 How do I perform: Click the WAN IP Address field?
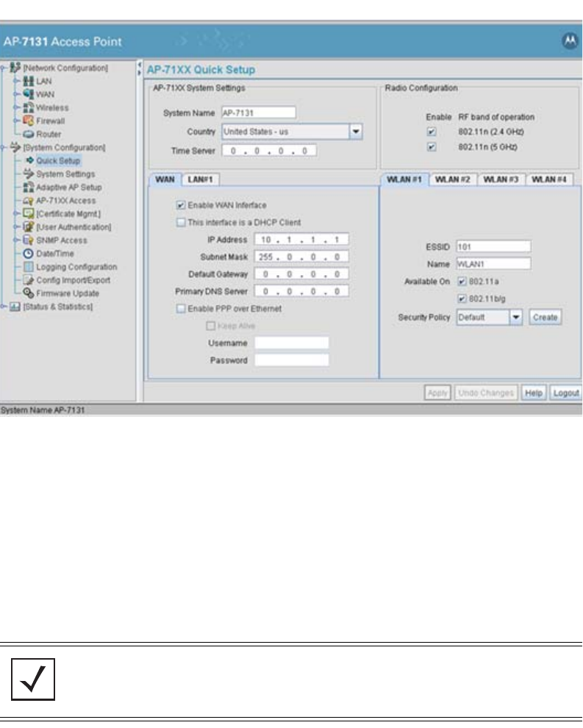coord(301,240)
